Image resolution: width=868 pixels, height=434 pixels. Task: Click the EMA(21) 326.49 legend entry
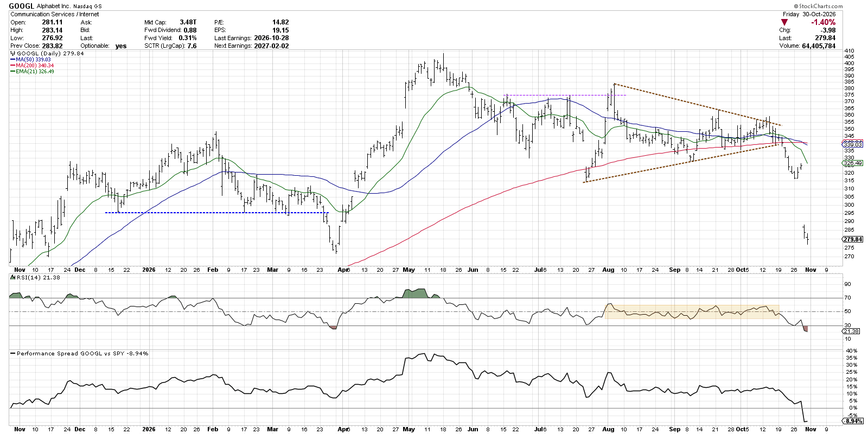pyautogui.click(x=33, y=72)
